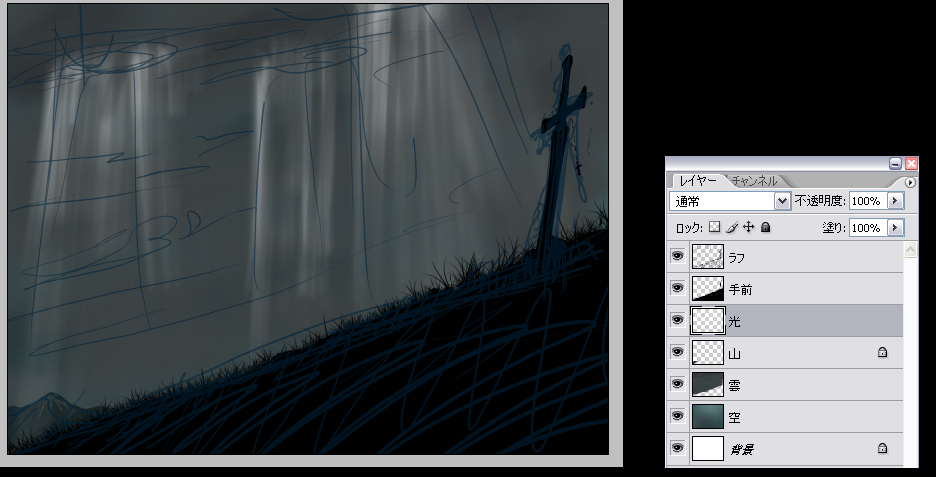The width and height of the screenshot is (936, 477).
Task: Select layer name 空
Action: click(x=735, y=417)
